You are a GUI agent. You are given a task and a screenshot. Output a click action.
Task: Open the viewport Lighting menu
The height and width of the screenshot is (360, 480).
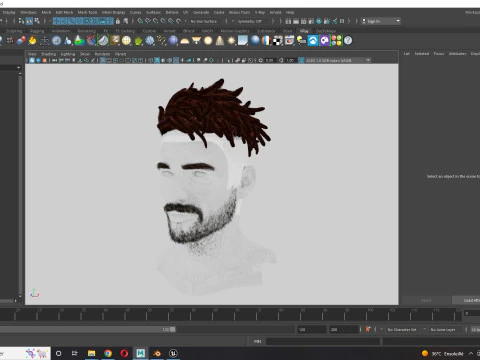click(68, 54)
